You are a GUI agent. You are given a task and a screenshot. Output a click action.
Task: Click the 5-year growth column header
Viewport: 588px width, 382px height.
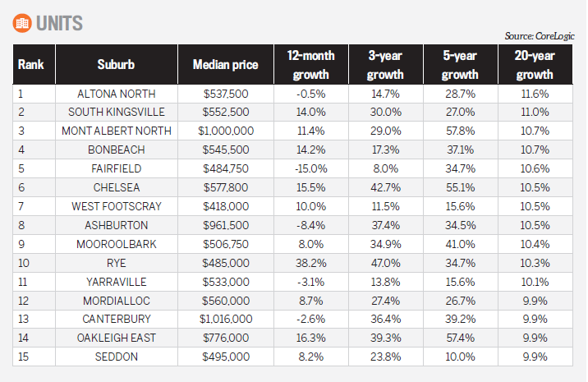pos(460,64)
